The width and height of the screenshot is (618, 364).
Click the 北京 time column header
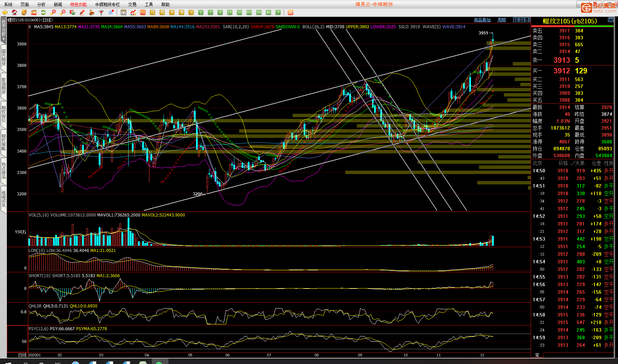(x=537, y=163)
